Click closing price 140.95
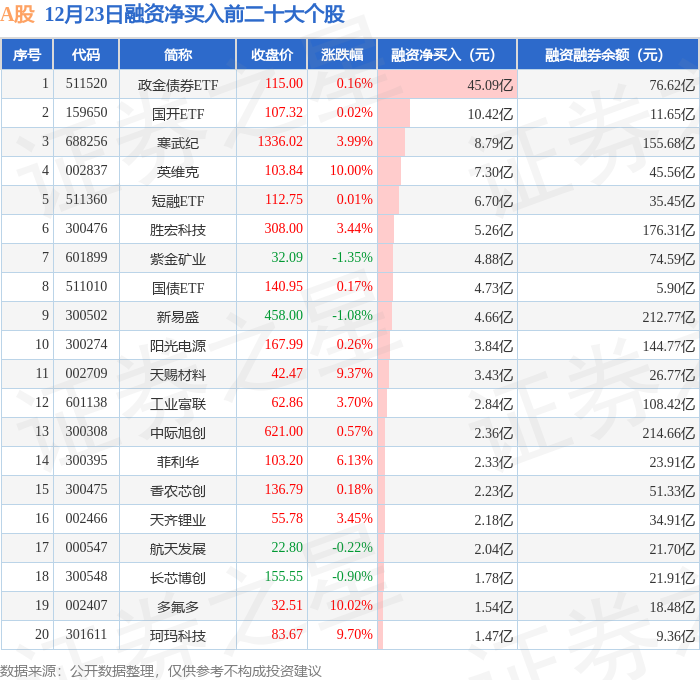The image size is (700, 680). click(x=284, y=287)
